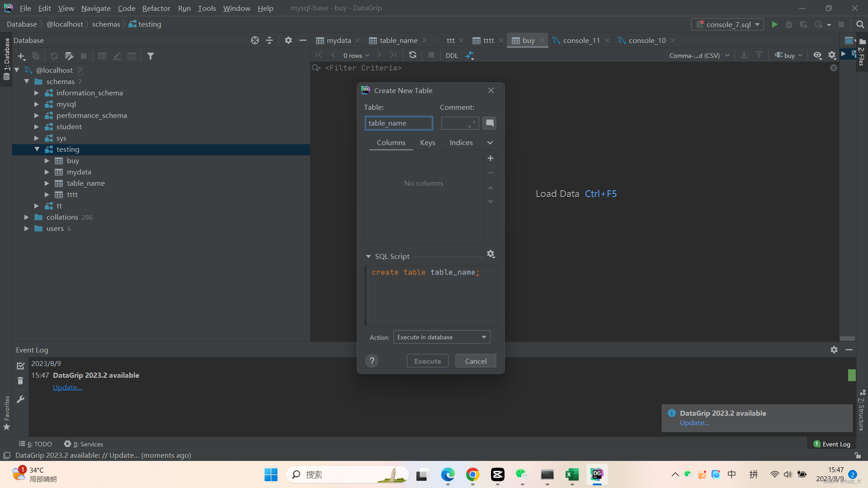Toggle the eye view options icon
This screenshot has height=488, width=868.
(x=817, y=55)
